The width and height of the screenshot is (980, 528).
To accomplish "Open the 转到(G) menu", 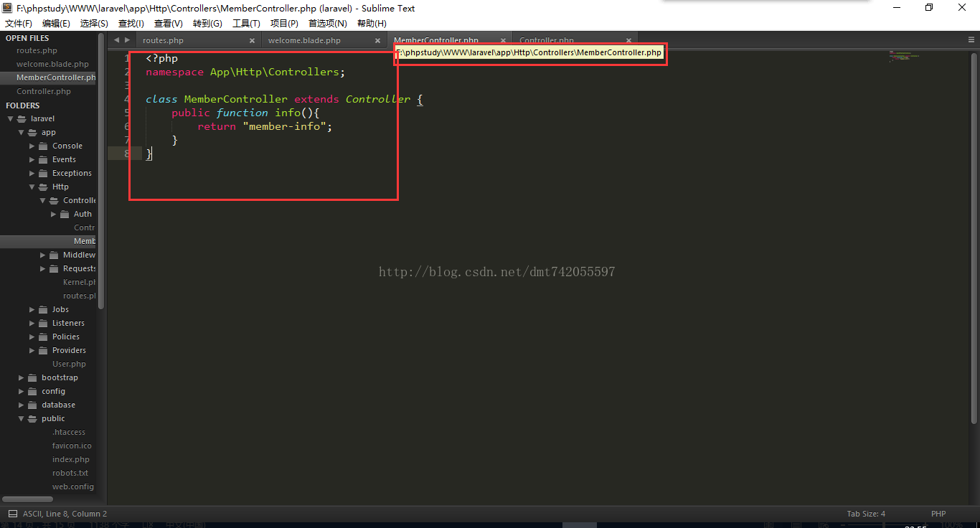I will point(207,24).
